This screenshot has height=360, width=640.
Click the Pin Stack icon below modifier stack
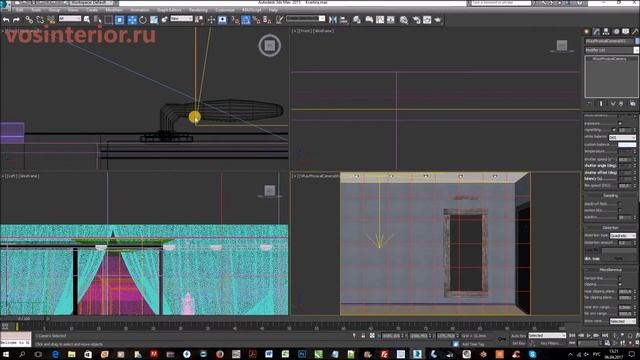pos(589,104)
